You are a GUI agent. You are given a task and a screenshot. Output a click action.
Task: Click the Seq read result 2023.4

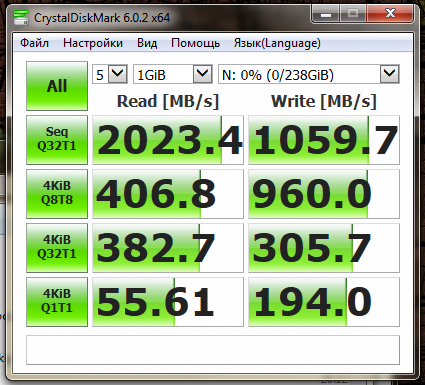pyautogui.click(x=168, y=140)
